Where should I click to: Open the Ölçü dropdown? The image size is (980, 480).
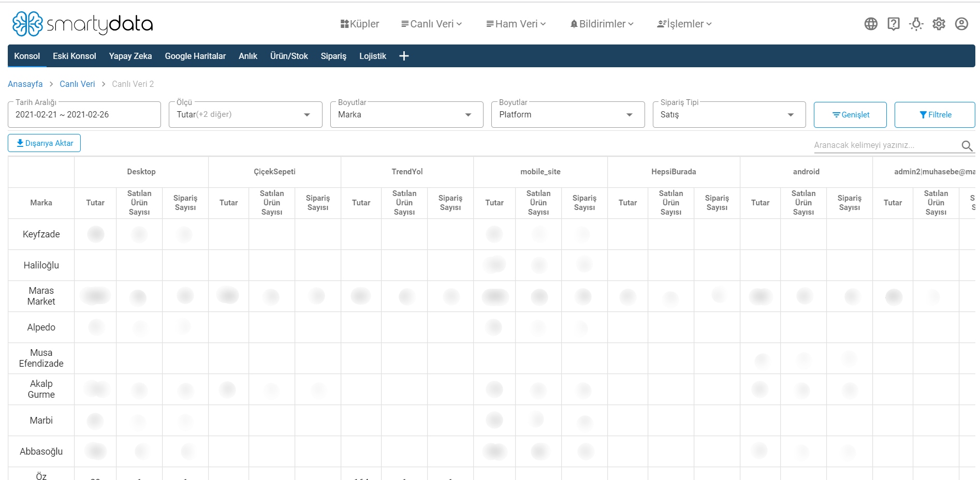[245, 114]
